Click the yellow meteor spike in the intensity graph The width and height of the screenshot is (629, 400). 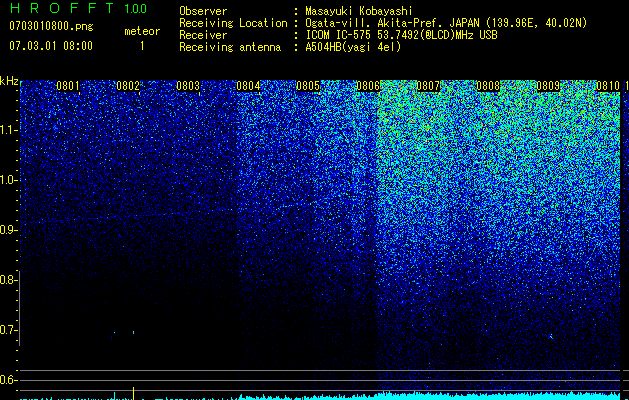[x=134, y=393]
